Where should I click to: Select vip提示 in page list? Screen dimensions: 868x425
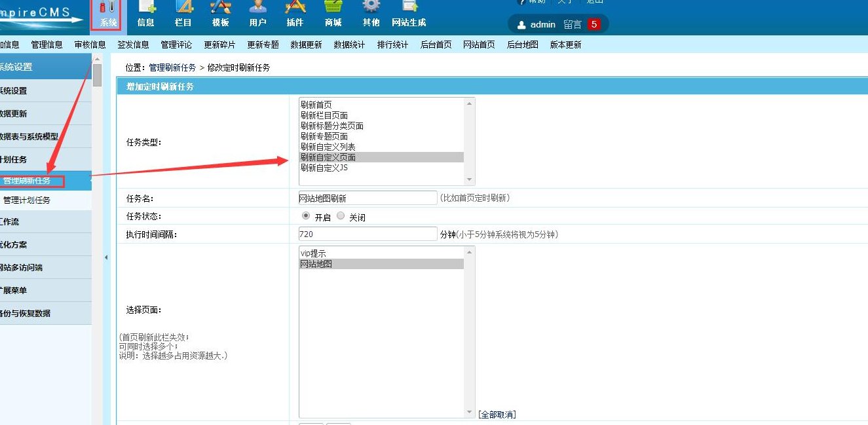point(381,253)
